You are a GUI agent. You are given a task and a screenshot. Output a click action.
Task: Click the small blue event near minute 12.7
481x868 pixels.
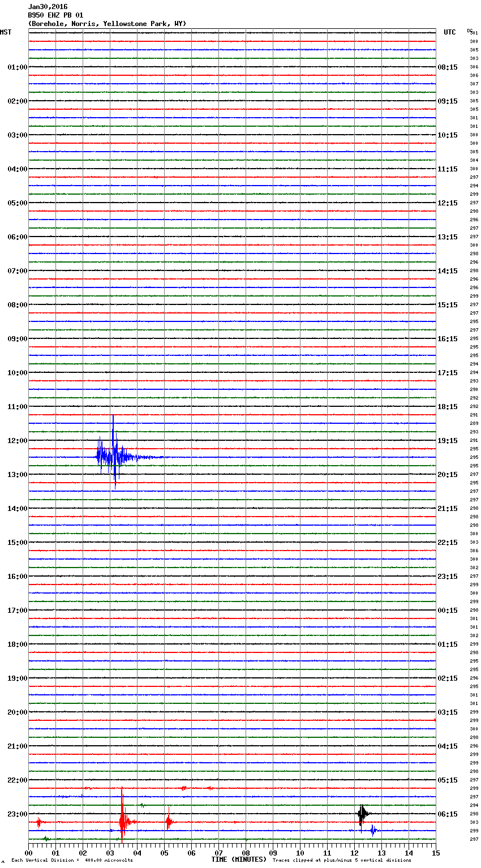(373, 831)
